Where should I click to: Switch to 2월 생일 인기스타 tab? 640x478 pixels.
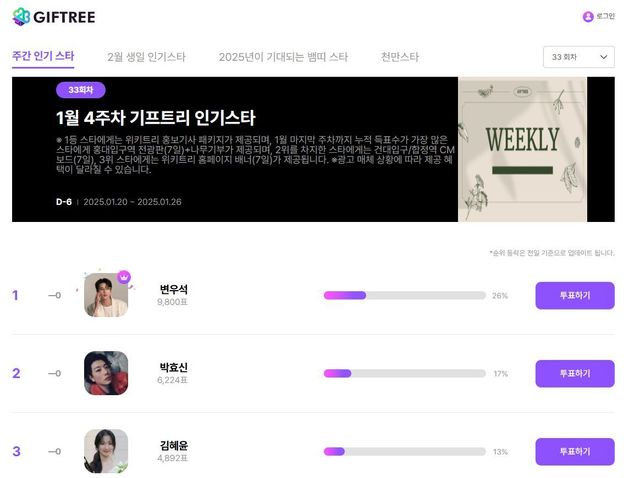(147, 57)
